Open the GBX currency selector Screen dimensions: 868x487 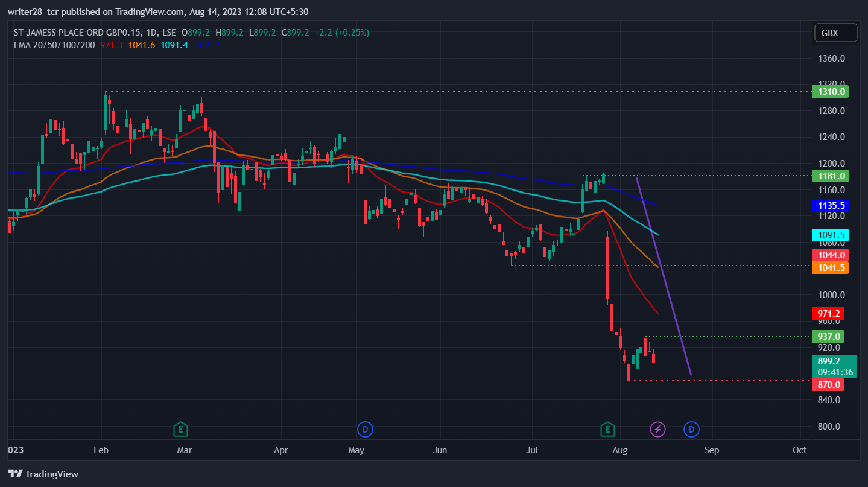[x=835, y=33]
